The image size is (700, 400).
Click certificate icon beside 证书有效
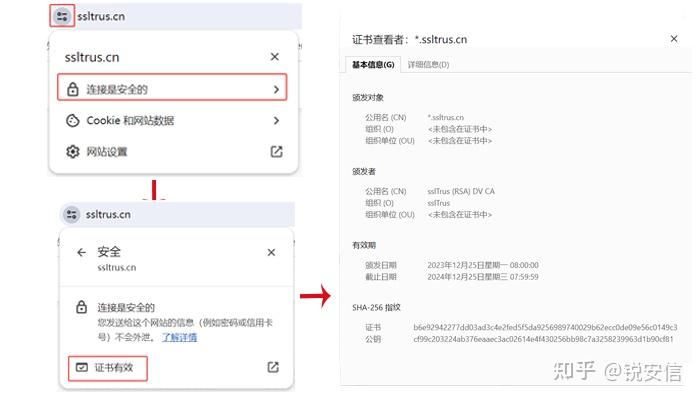(82, 367)
